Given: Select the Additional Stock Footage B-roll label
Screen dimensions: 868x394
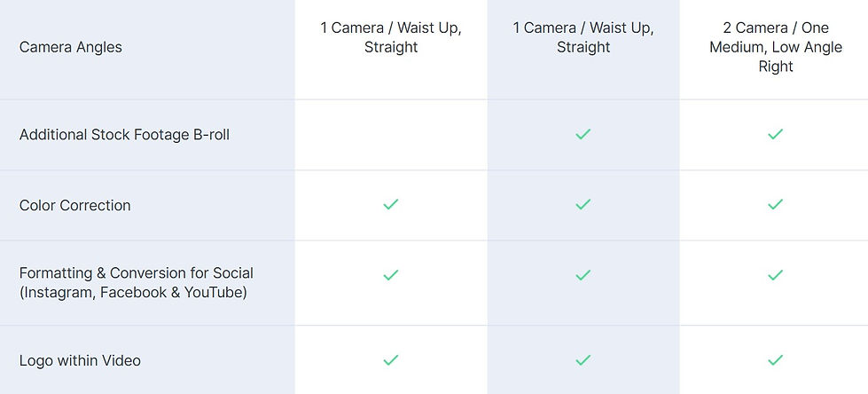Looking at the screenshot, I should [124, 135].
